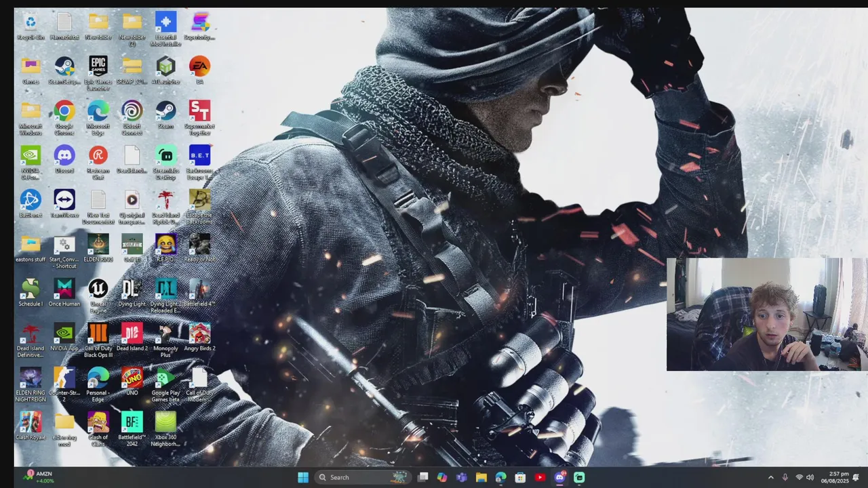Open the taskbar volume control
Viewport: 868px width, 488px height.
[x=810, y=478]
